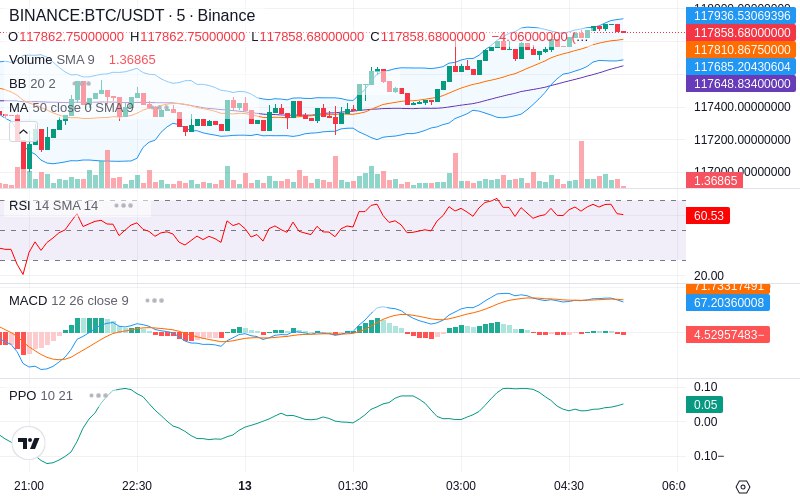Click the PPO axis 0.00 tick
The image size is (800, 500).
click(706, 421)
